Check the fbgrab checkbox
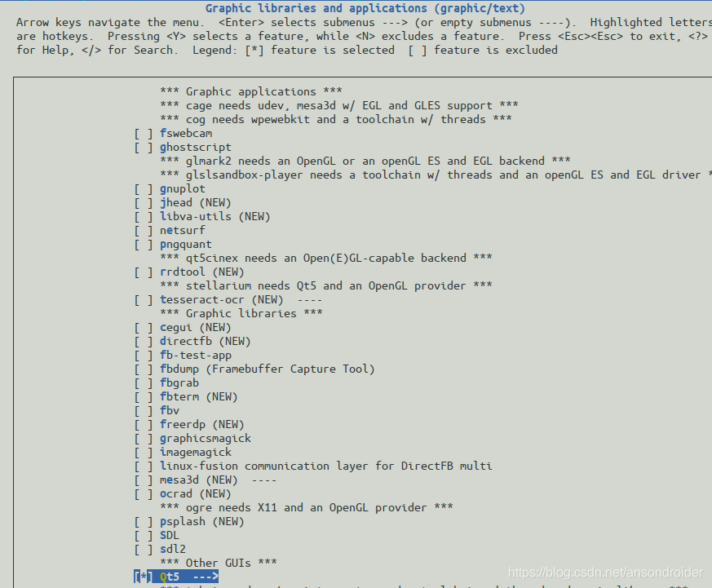712x588 pixels. [x=144, y=382]
